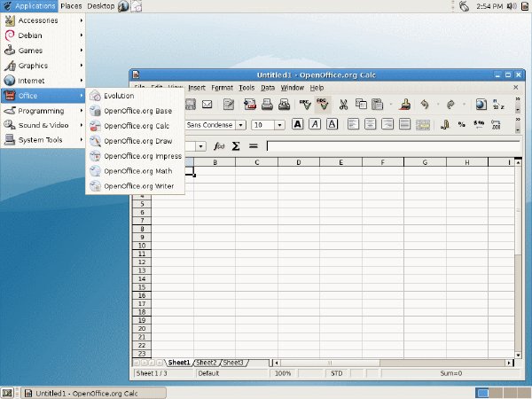Apply Currency number format icon
532x399 pixels.
click(x=445, y=124)
